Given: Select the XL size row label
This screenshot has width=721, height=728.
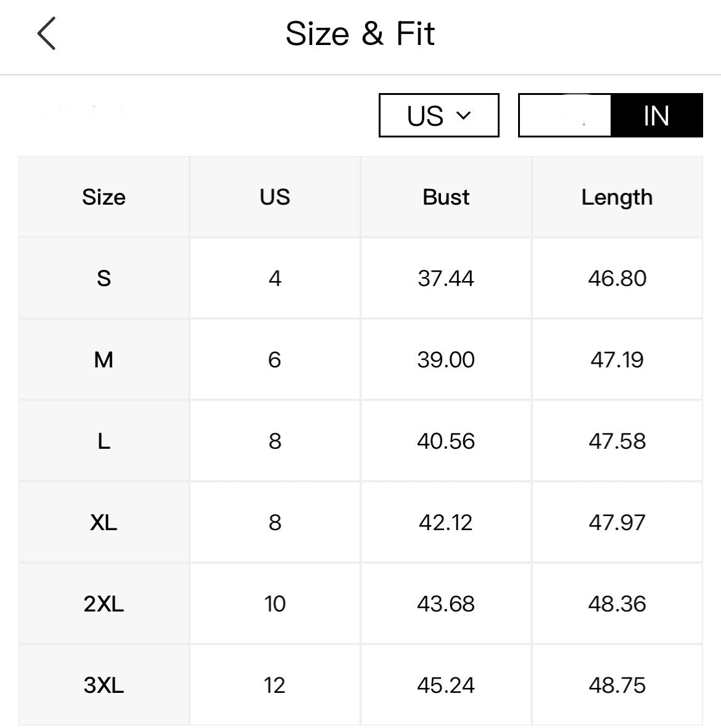Looking at the screenshot, I should tap(104, 523).
